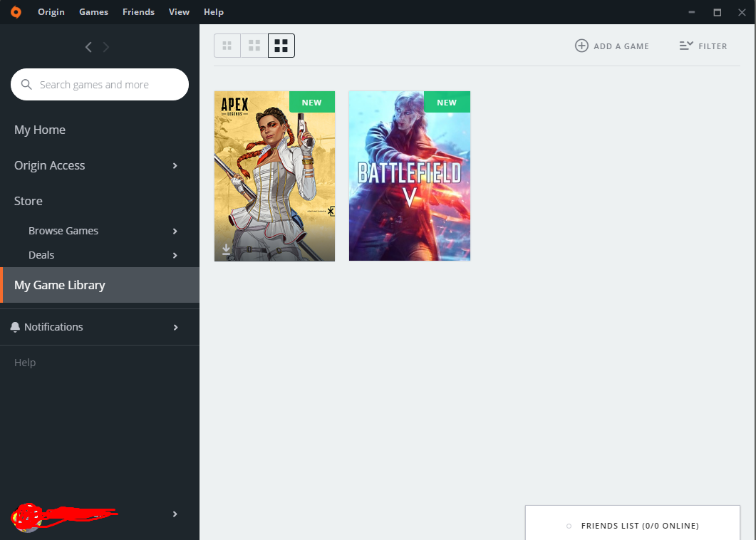Click the Origin logo icon
The width and height of the screenshot is (756, 540).
coord(16,12)
